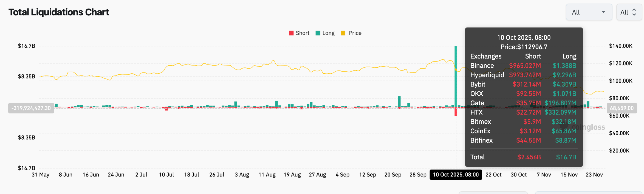The image size is (644, 194).
Task: Select the Binance row in the tooltip
Action: pyautogui.click(x=523, y=66)
